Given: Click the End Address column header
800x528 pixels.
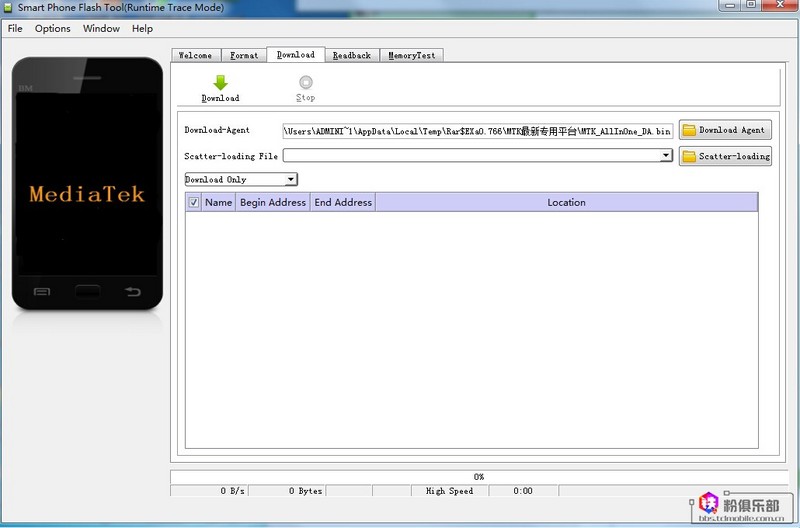Looking at the screenshot, I should tap(343, 203).
